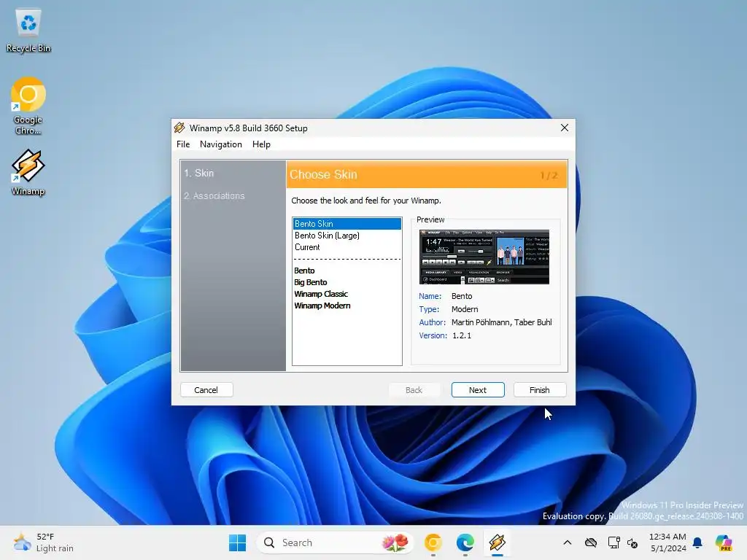Click the author name Martin Pöhlmann, Taber Buhl
Image resolution: width=747 pixels, height=560 pixels.
tap(502, 322)
